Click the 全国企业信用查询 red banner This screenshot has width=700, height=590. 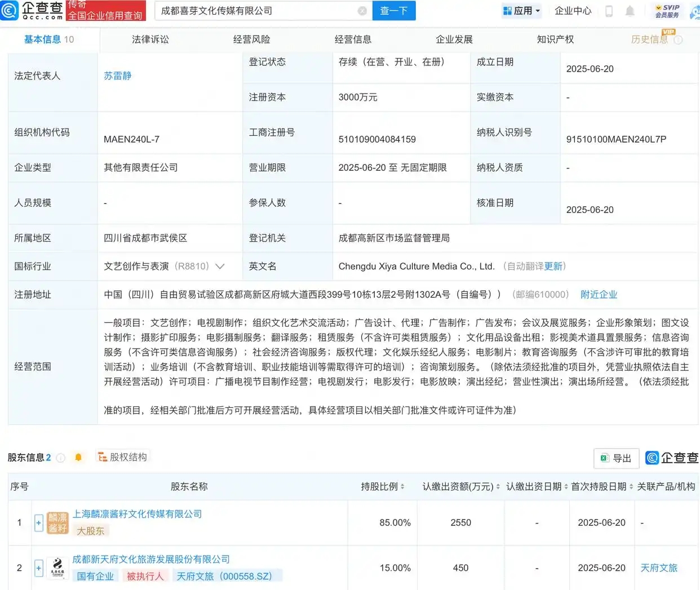(105, 10)
